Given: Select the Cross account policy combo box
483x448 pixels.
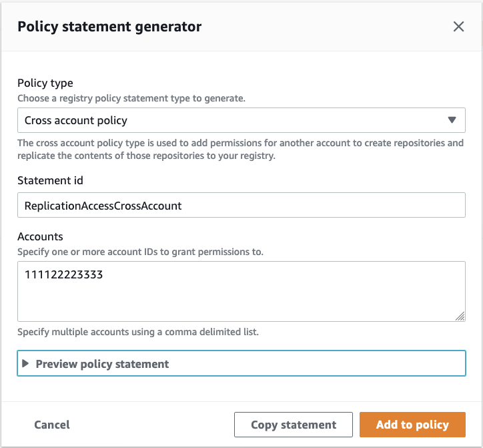Looking at the screenshot, I should click(x=233, y=121).
